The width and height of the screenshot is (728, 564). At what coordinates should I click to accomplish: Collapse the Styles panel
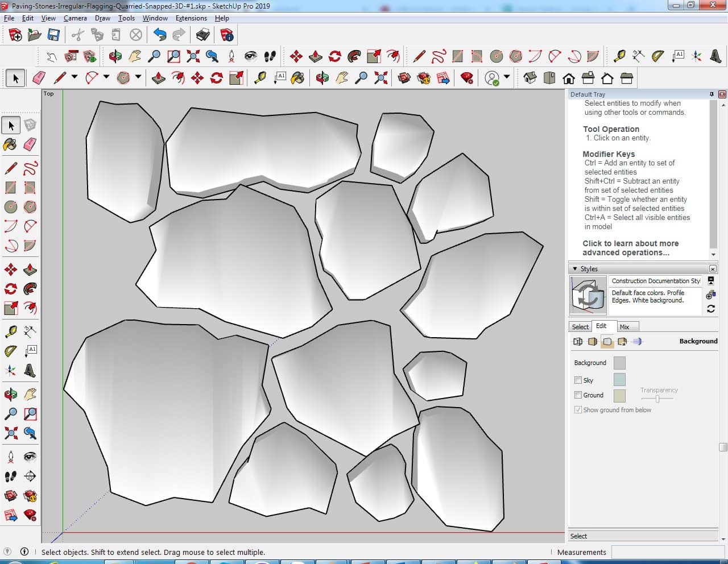click(575, 269)
